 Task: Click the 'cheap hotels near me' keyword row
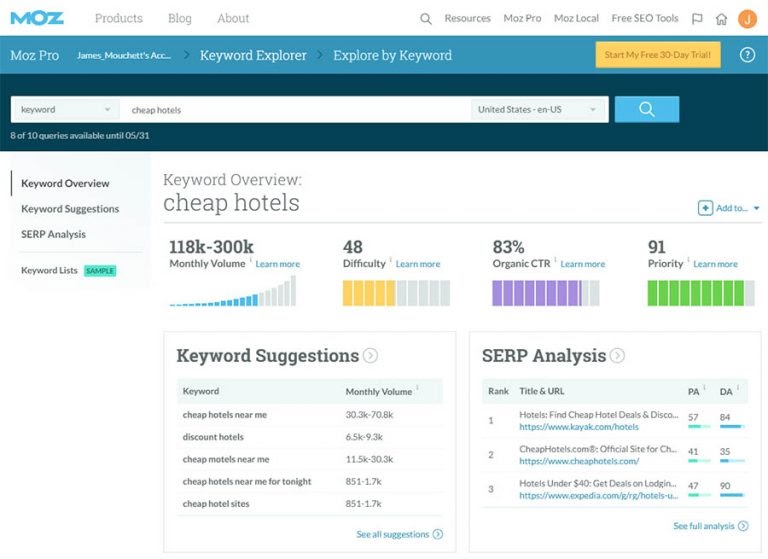310,415
